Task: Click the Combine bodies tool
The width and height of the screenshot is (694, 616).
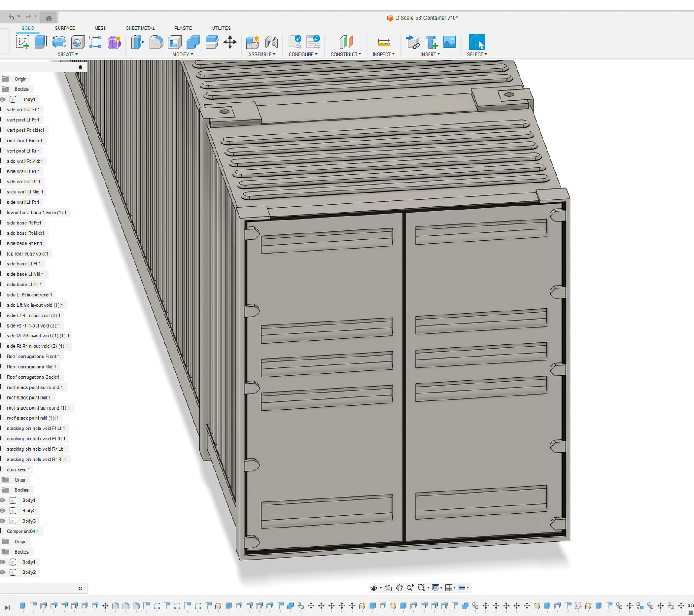Action: (193, 42)
